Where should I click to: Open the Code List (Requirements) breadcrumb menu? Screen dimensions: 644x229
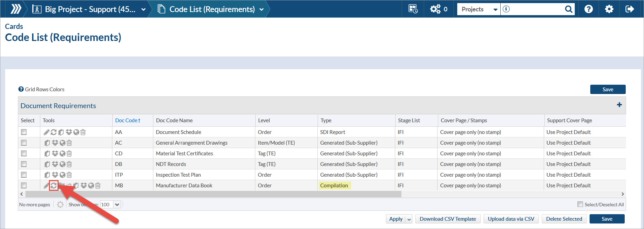coord(262,10)
